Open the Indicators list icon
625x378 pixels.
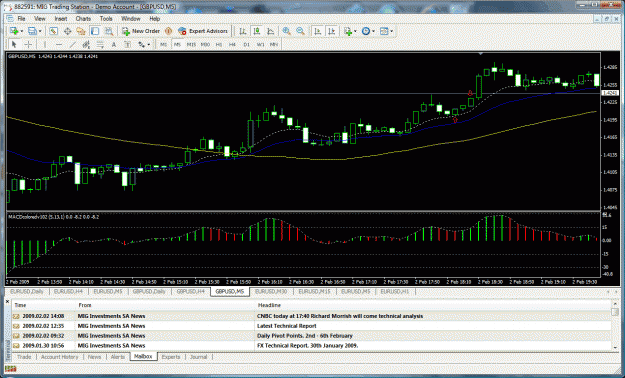(348, 31)
